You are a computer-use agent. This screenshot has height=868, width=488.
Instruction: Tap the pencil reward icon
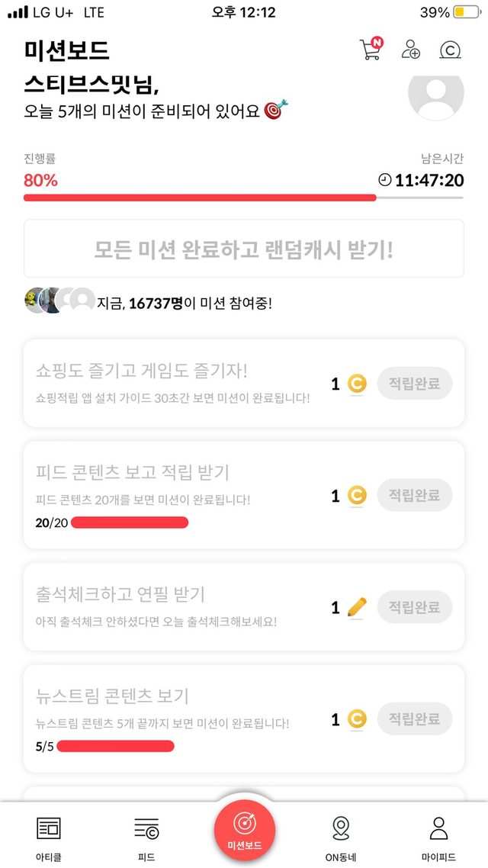click(356, 607)
